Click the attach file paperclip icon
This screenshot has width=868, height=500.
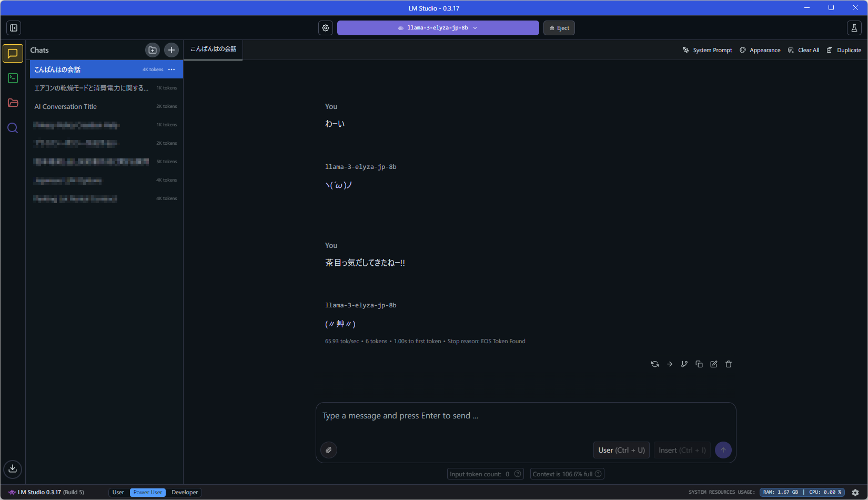329,450
